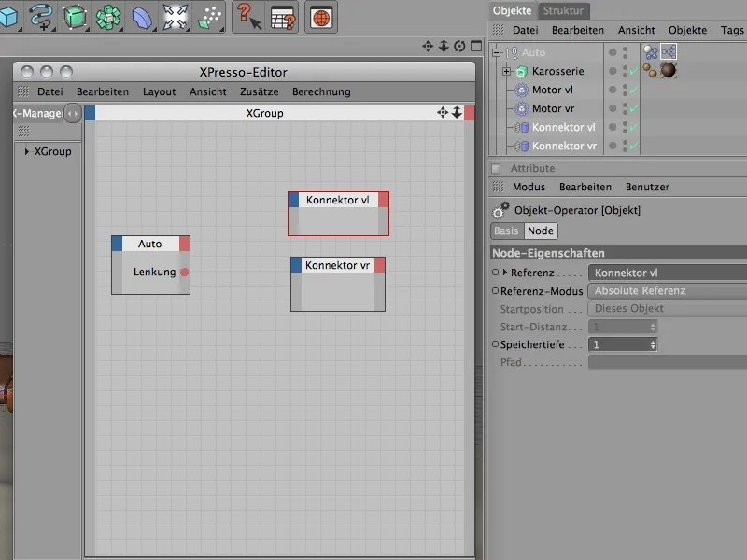Image resolution: width=747 pixels, height=560 pixels.
Task: Click the spline pen tool icon
Action: (x=41, y=15)
